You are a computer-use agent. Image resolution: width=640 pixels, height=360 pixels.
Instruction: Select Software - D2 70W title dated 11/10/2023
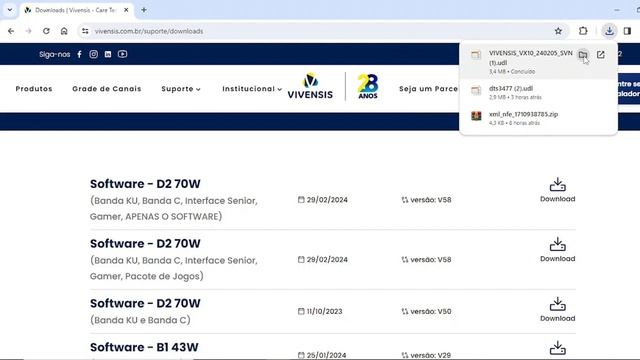click(x=145, y=303)
